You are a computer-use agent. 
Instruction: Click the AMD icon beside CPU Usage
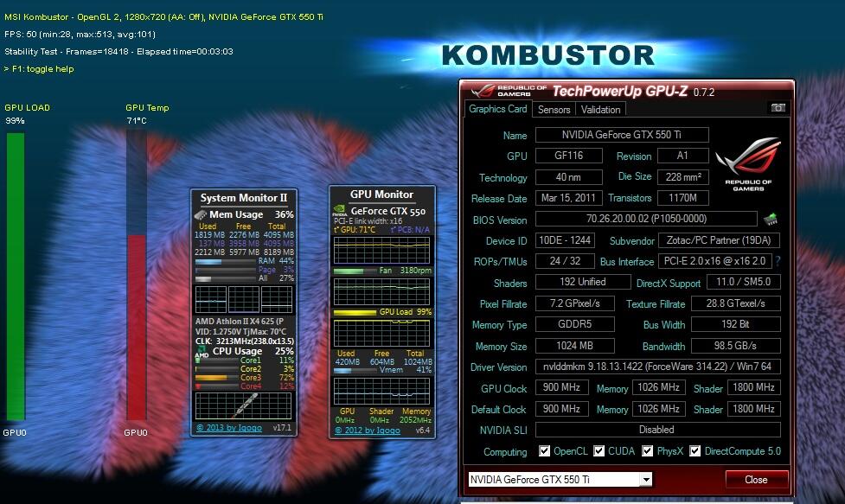pos(202,354)
